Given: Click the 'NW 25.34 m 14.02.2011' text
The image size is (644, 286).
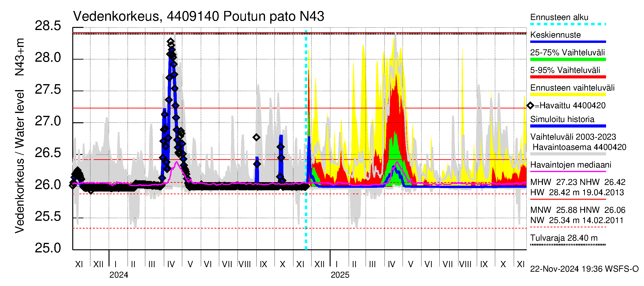Looking at the screenshot, I should tap(576, 220).
